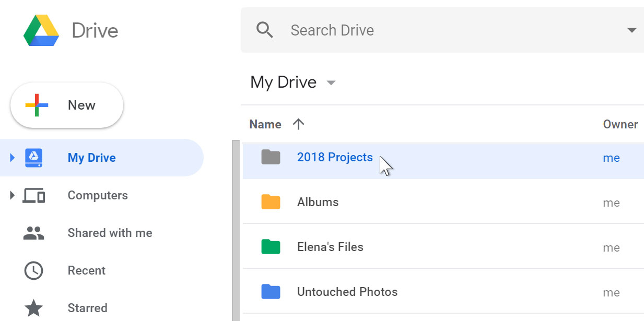Open the 2018 Projects folder link

tap(335, 157)
